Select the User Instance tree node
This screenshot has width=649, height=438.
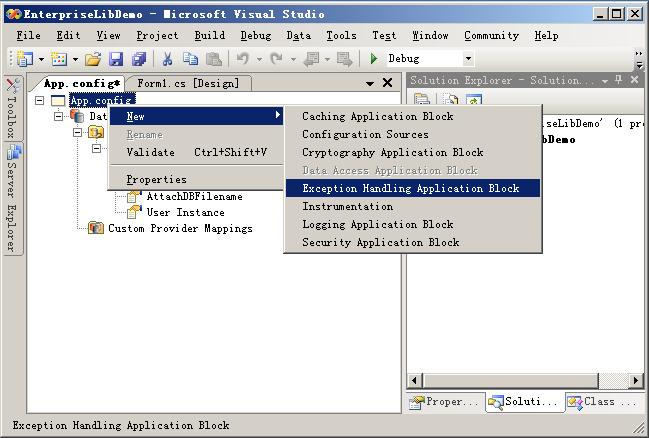[185, 212]
